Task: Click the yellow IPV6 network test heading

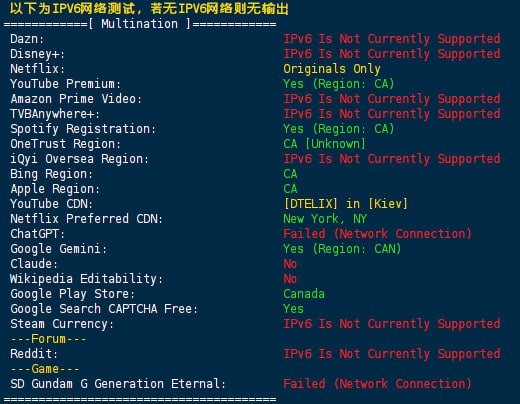Action: 149,9
